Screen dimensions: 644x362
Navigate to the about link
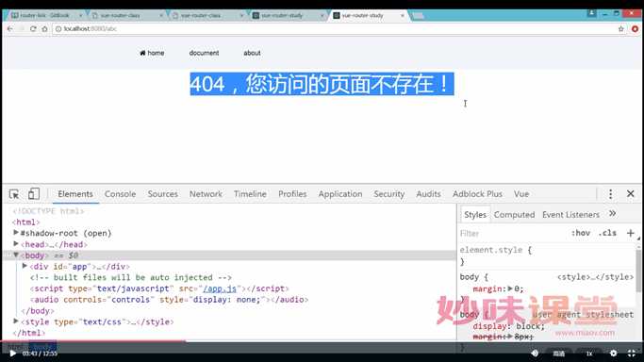[252, 53]
